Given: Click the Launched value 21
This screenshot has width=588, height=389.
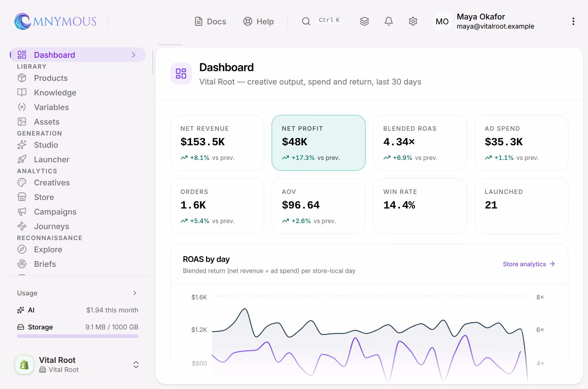Looking at the screenshot, I should [491, 205].
